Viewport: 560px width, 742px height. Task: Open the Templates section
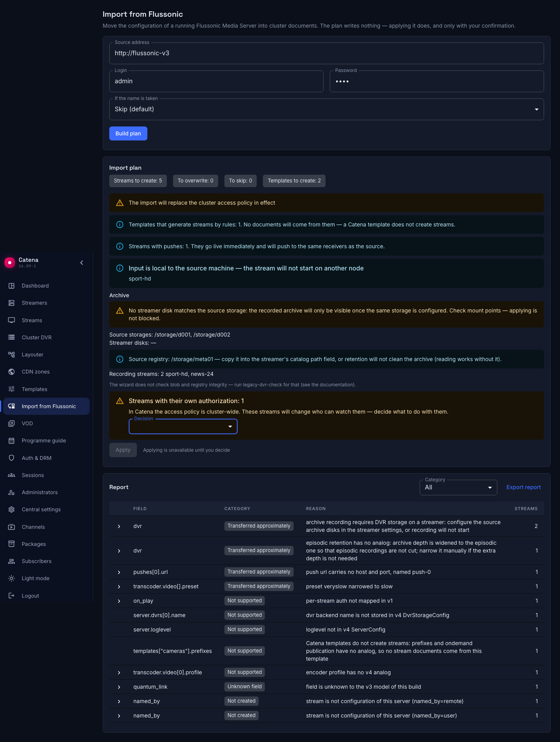[47, 389]
